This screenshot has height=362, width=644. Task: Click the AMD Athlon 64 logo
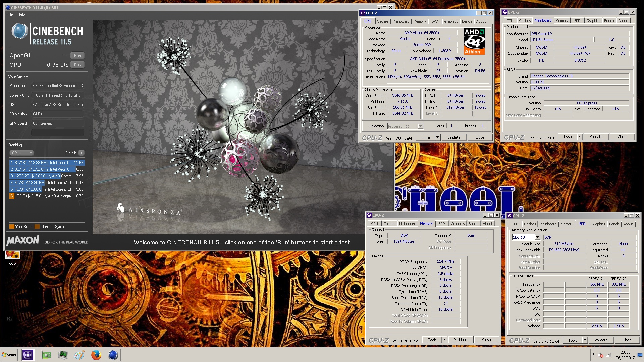pyautogui.click(x=474, y=42)
